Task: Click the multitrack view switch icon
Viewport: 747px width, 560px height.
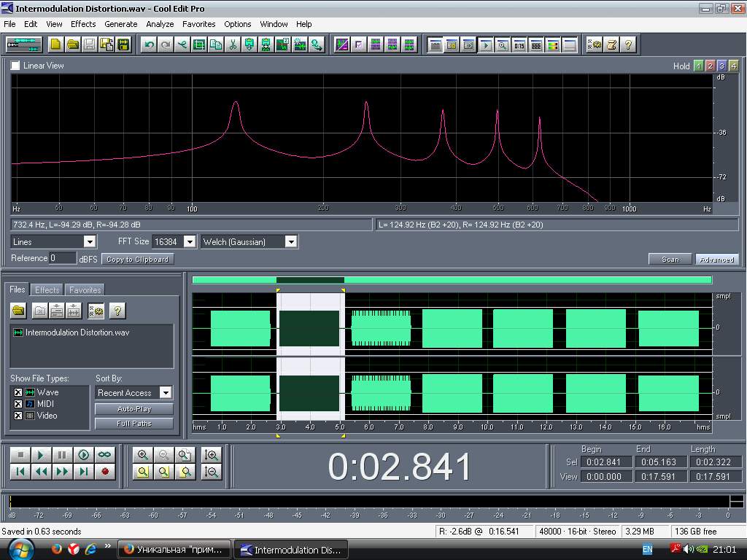Action: point(24,45)
